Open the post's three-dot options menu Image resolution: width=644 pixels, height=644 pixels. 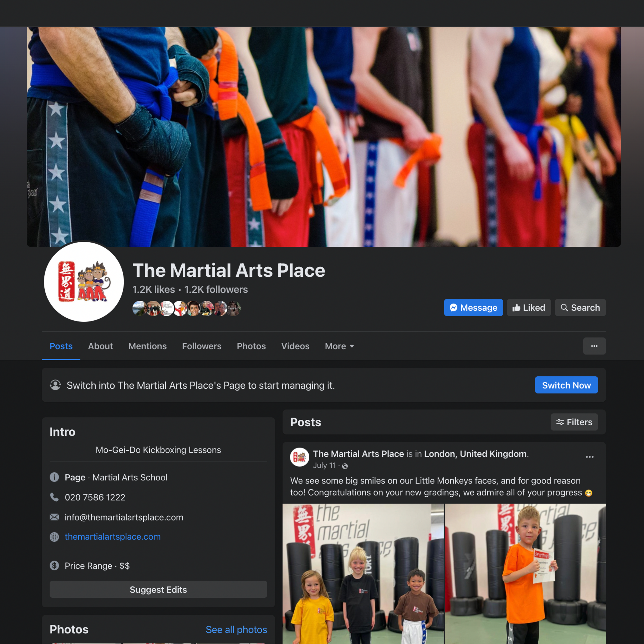click(589, 457)
